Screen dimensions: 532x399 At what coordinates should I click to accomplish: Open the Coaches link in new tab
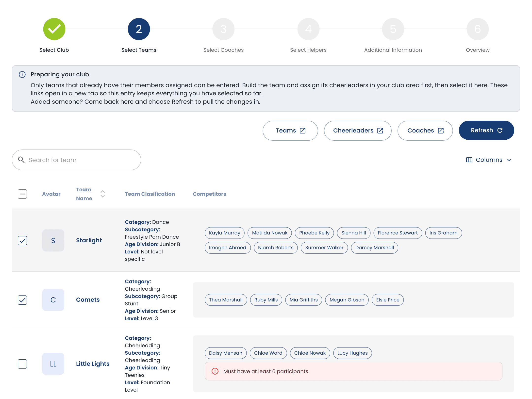425,131
